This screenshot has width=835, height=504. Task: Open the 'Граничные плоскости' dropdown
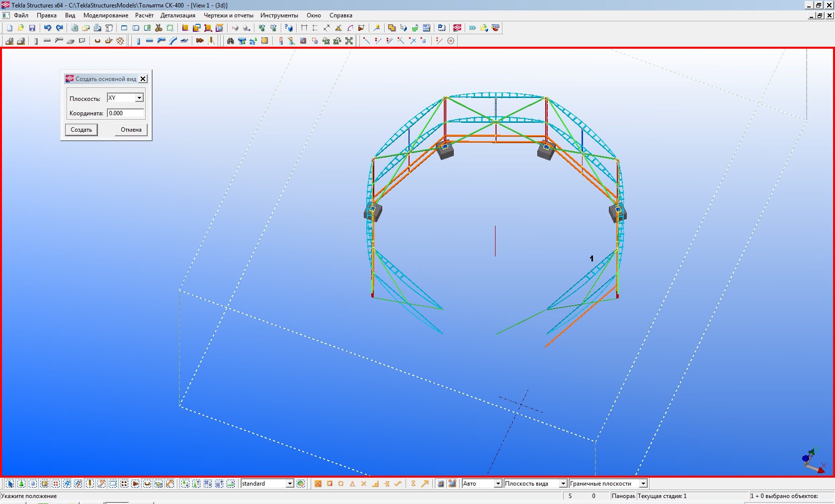coord(643,484)
